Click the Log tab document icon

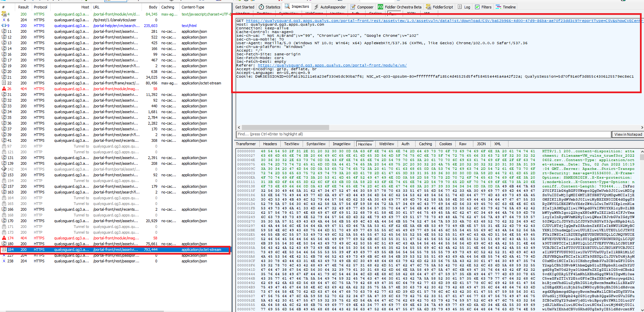[x=460, y=7]
